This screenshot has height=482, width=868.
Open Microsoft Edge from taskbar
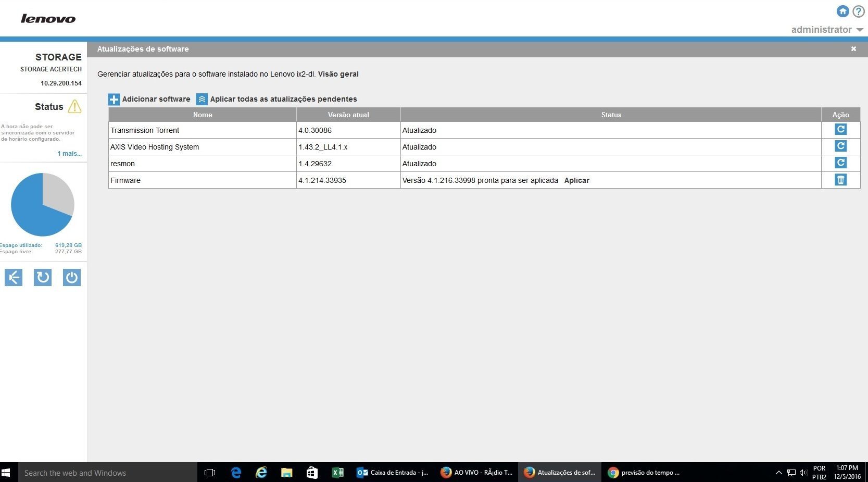click(x=236, y=473)
